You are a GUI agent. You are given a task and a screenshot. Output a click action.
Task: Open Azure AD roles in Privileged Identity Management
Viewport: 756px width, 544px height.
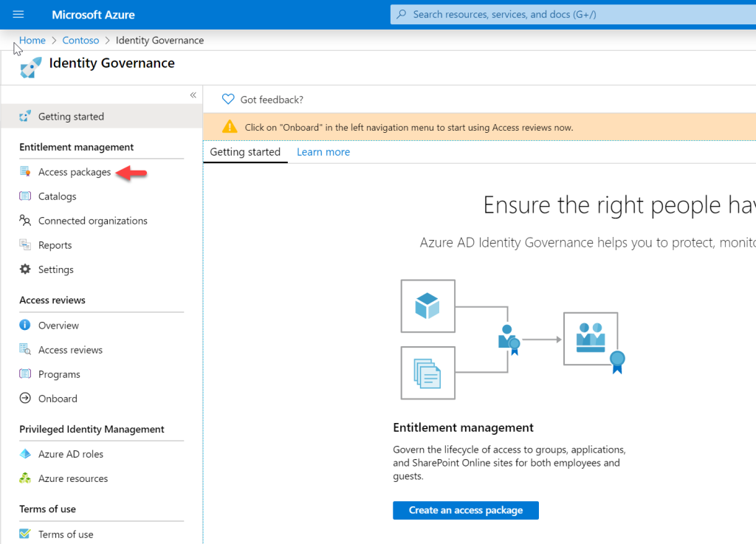(x=25, y=454)
